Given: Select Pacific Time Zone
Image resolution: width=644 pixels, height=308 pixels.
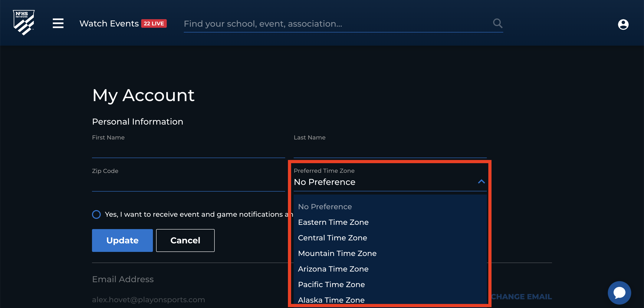Looking at the screenshot, I should pos(331,285).
